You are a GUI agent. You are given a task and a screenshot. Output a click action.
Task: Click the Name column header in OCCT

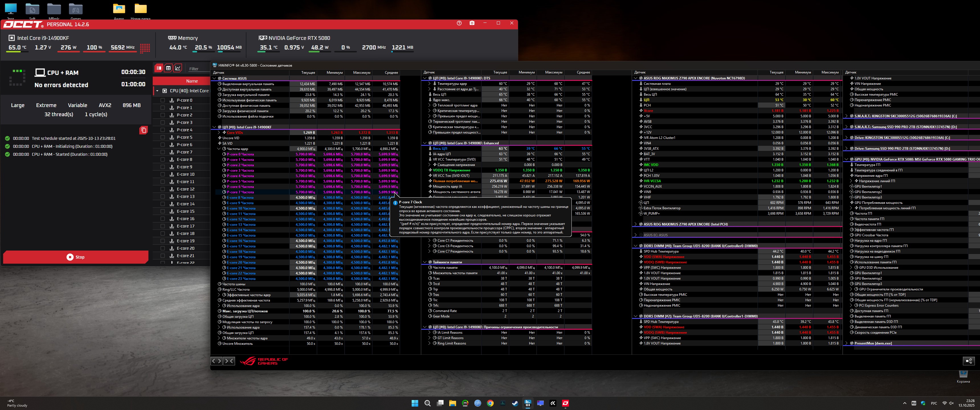[192, 81]
